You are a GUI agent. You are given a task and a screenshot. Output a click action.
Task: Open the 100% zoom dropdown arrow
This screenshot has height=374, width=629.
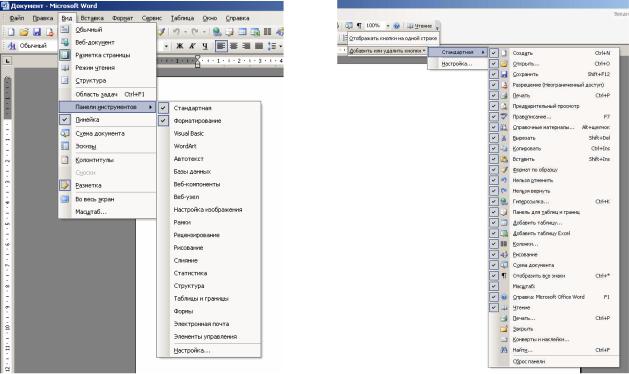tap(388, 26)
